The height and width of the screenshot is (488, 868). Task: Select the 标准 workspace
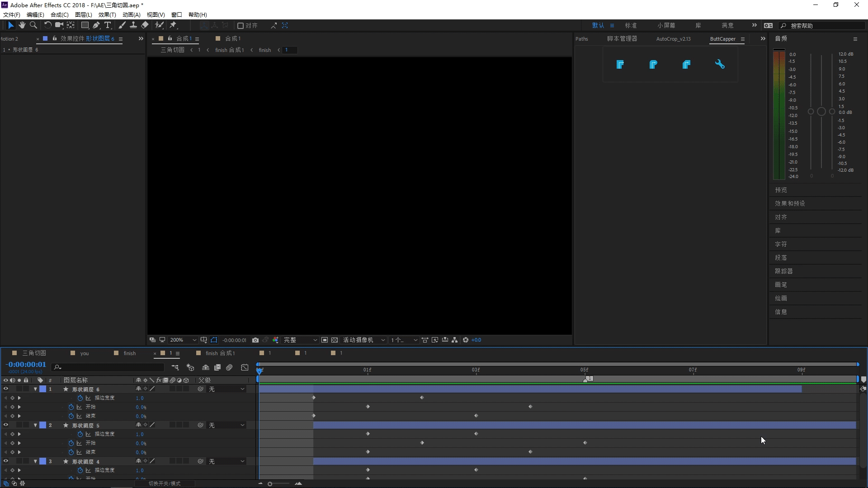point(631,26)
